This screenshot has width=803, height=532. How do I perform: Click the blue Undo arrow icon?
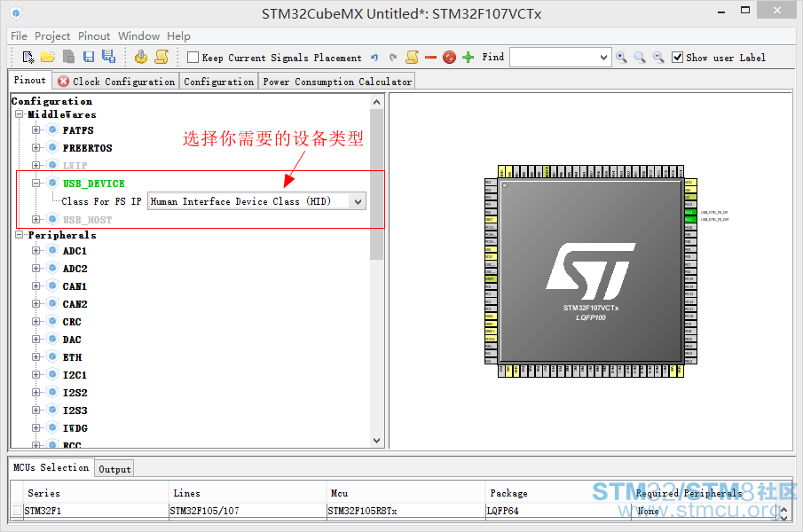pos(374,58)
